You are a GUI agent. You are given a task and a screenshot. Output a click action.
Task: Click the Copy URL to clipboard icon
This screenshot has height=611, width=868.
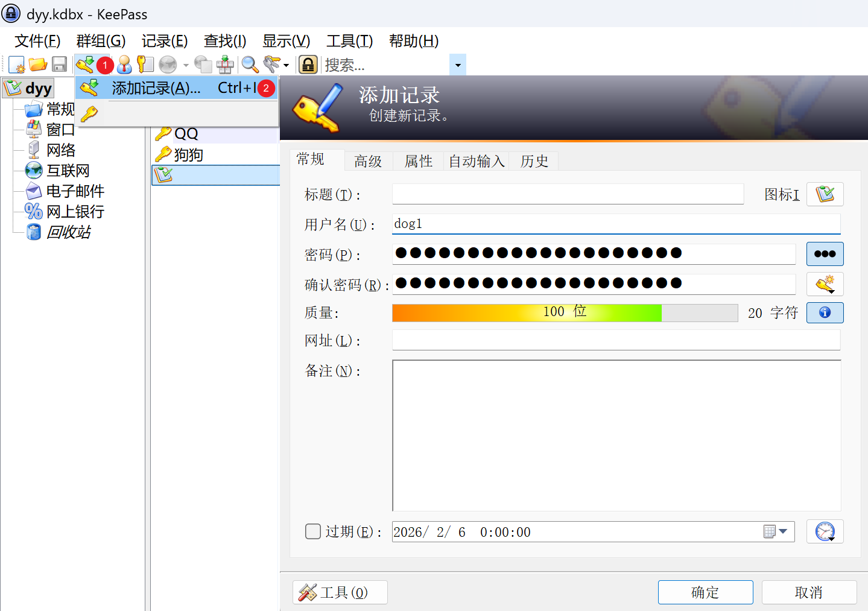click(203, 65)
